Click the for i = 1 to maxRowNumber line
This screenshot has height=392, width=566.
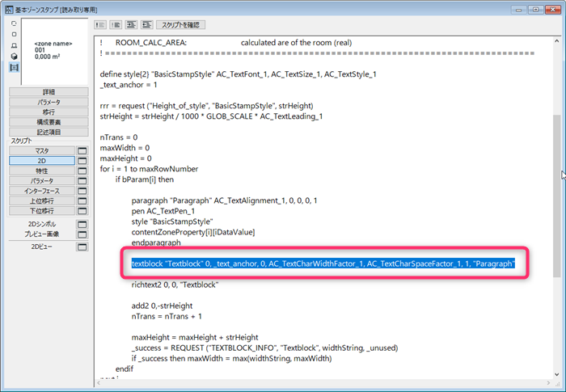(x=149, y=169)
